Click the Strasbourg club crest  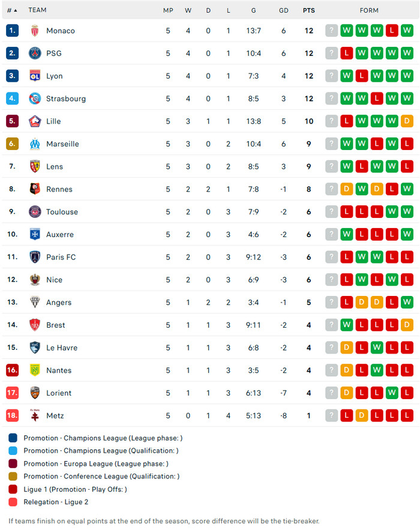pos(35,98)
